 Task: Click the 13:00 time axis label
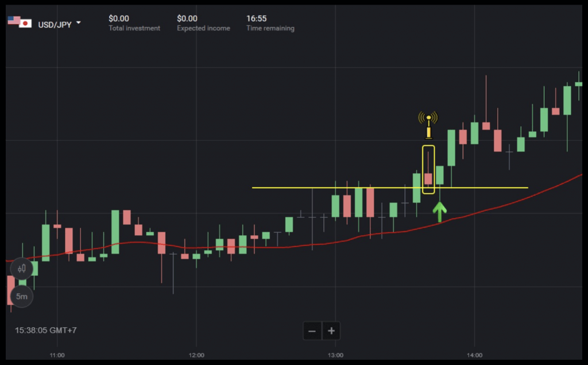(x=335, y=355)
